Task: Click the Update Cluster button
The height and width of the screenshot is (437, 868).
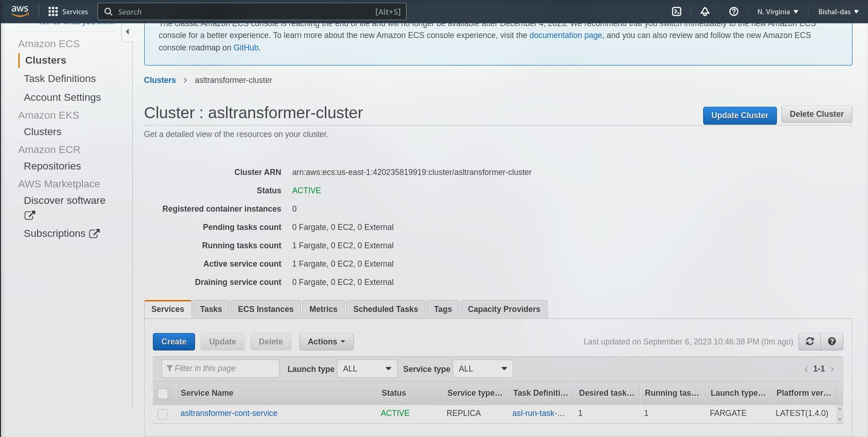Action: [x=739, y=115]
